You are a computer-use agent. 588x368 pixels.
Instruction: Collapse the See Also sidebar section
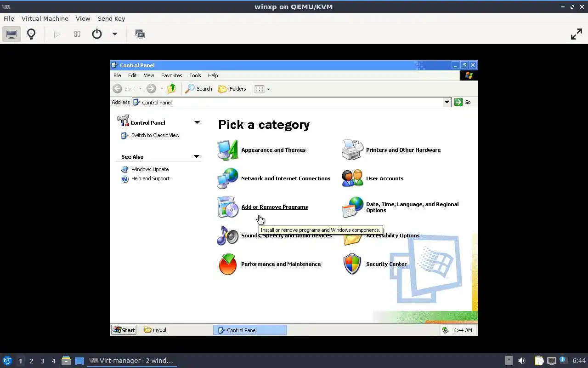pyautogui.click(x=197, y=156)
